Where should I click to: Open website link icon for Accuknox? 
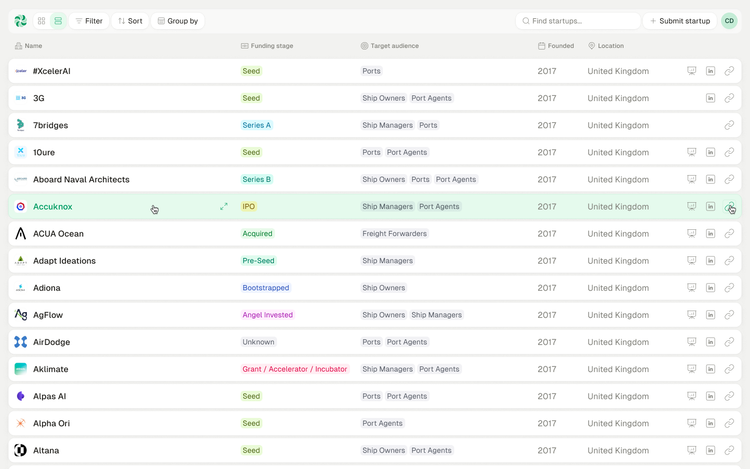click(729, 207)
